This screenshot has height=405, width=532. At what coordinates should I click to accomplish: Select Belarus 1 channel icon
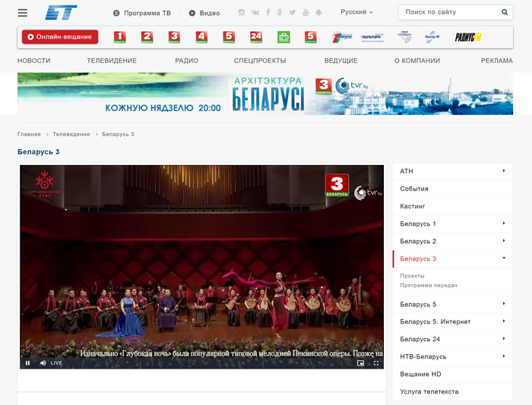[120, 37]
